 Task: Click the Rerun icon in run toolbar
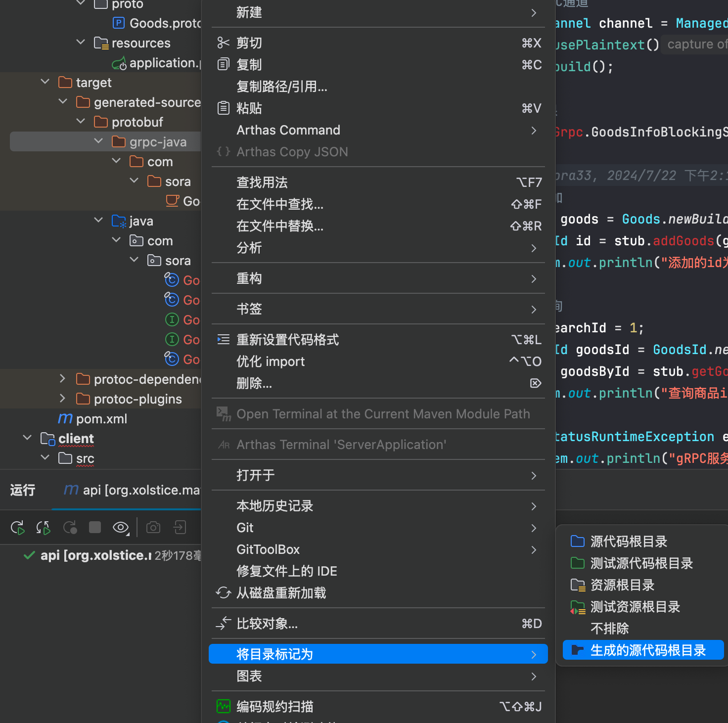tap(18, 528)
